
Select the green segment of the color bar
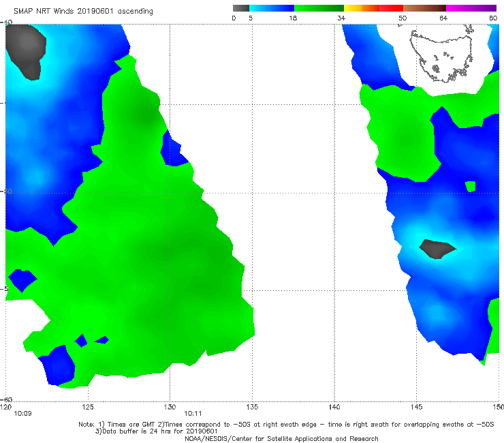click(319, 8)
